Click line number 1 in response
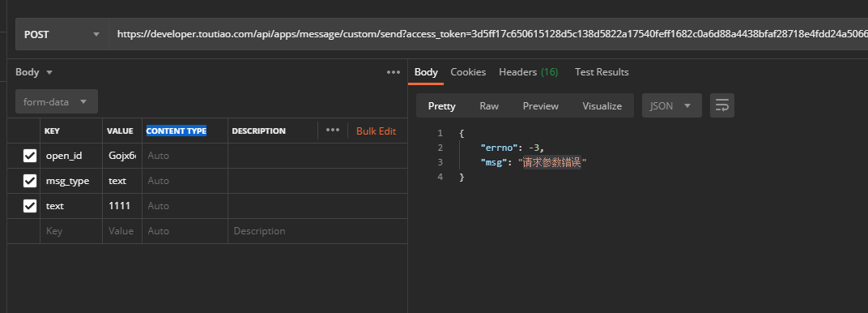 coord(440,133)
